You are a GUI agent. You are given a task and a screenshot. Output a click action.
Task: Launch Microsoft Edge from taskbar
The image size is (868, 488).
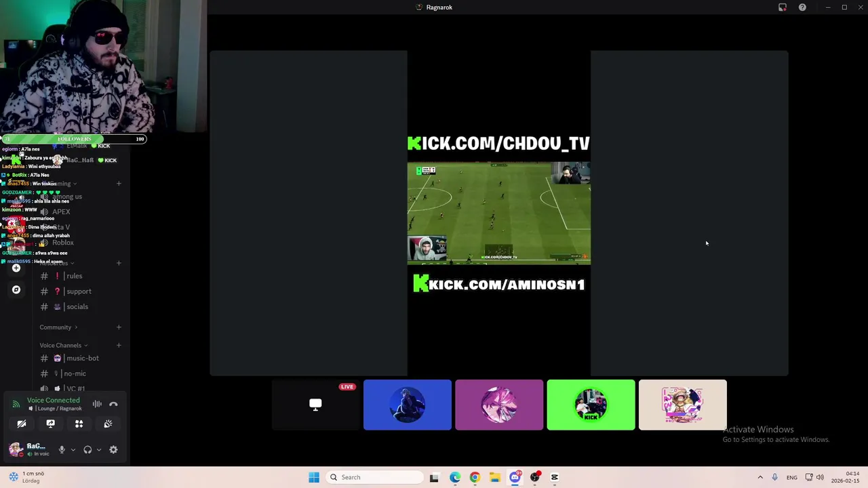455,477
